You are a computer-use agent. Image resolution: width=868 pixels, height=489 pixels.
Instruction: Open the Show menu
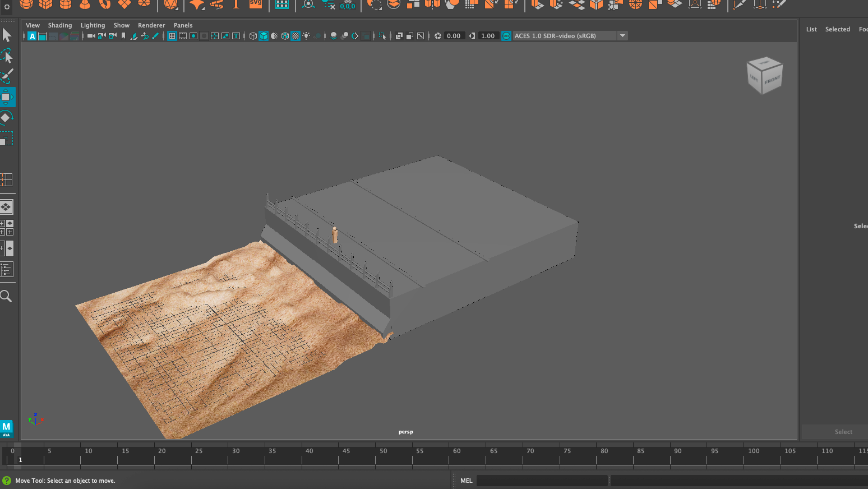122,25
